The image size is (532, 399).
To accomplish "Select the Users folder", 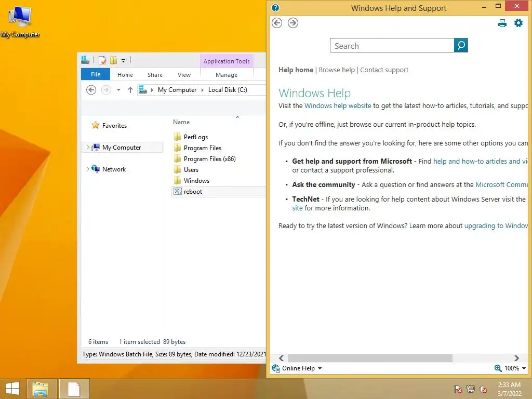I will coord(191,169).
